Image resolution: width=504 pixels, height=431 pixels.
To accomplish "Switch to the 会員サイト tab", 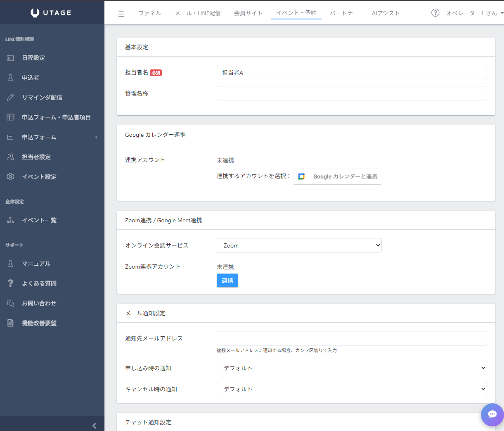I will (248, 13).
